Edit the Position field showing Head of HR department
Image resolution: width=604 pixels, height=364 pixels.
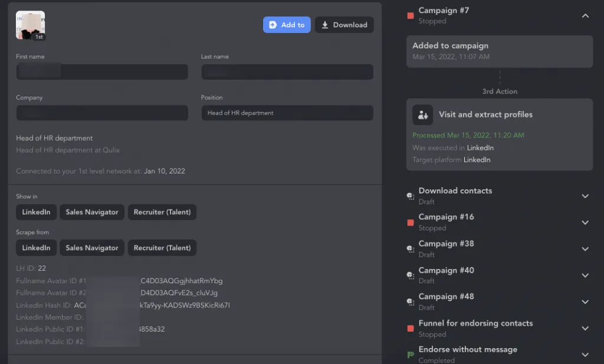tap(287, 113)
